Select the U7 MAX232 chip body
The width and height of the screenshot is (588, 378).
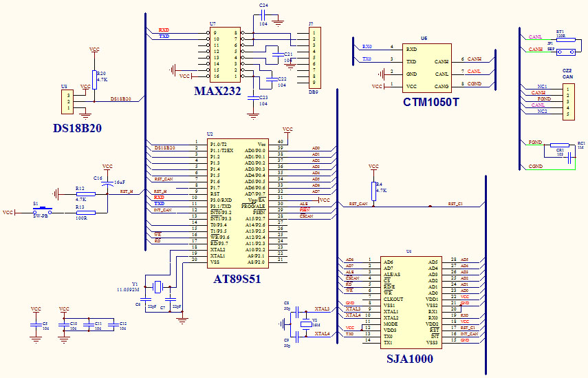(x=225, y=55)
